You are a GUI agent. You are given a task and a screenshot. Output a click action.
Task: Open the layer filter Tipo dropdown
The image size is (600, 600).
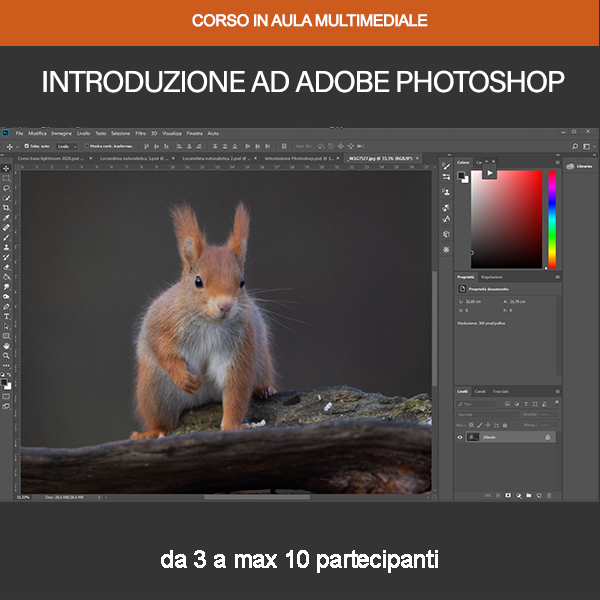(x=476, y=404)
